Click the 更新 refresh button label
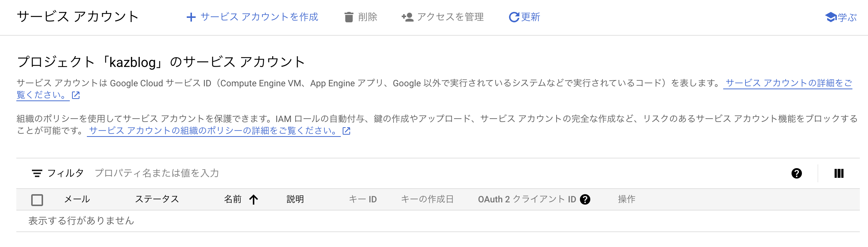The width and height of the screenshot is (868, 247). click(x=531, y=17)
